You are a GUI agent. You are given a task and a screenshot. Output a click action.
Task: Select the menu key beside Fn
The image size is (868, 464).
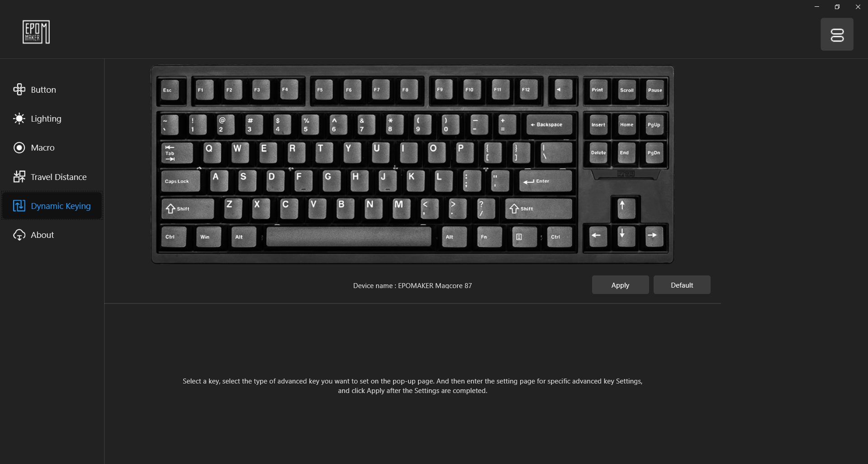pos(524,237)
